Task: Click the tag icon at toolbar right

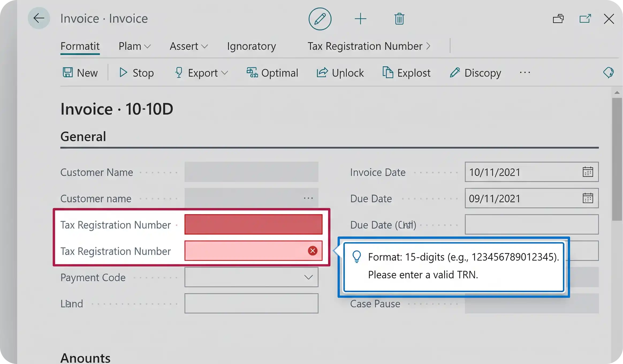Action: tap(609, 73)
